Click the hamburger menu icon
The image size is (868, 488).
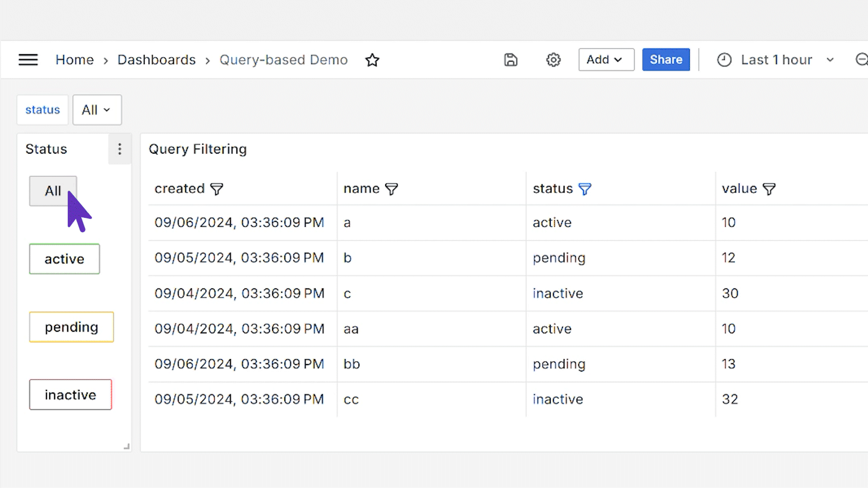pos(28,59)
